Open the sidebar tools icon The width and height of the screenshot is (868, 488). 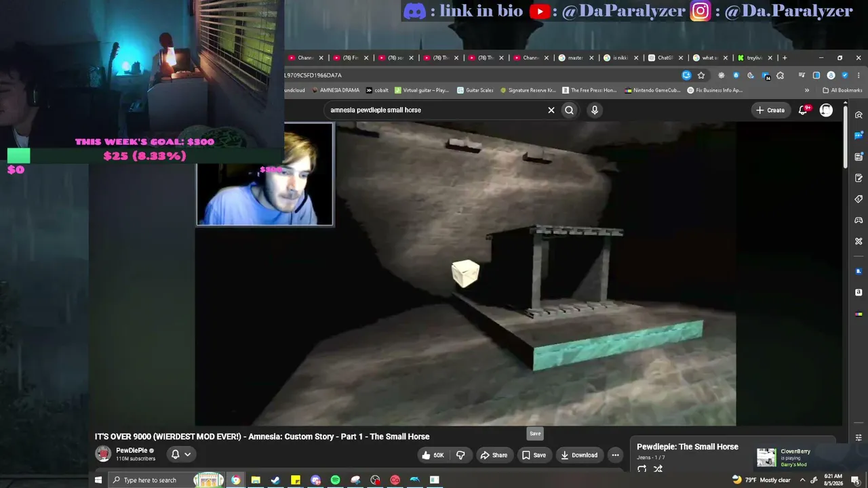pyautogui.click(x=859, y=241)
